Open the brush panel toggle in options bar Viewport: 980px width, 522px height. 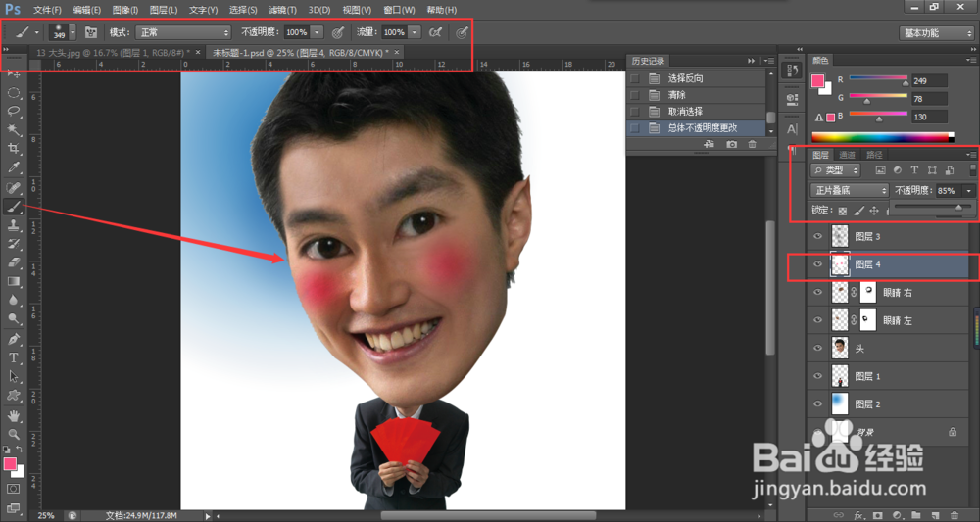(90, 32)
